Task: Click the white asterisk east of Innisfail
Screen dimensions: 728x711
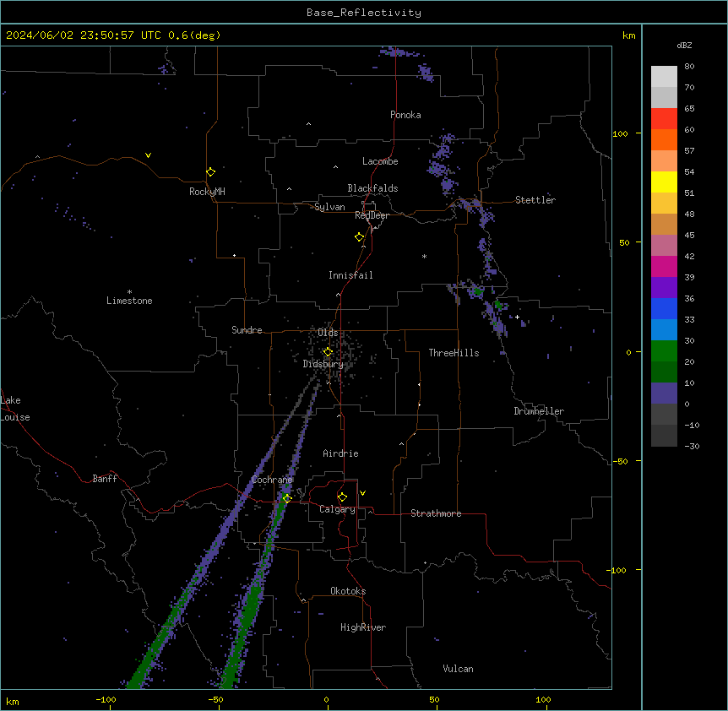Action: coord(424,256)
